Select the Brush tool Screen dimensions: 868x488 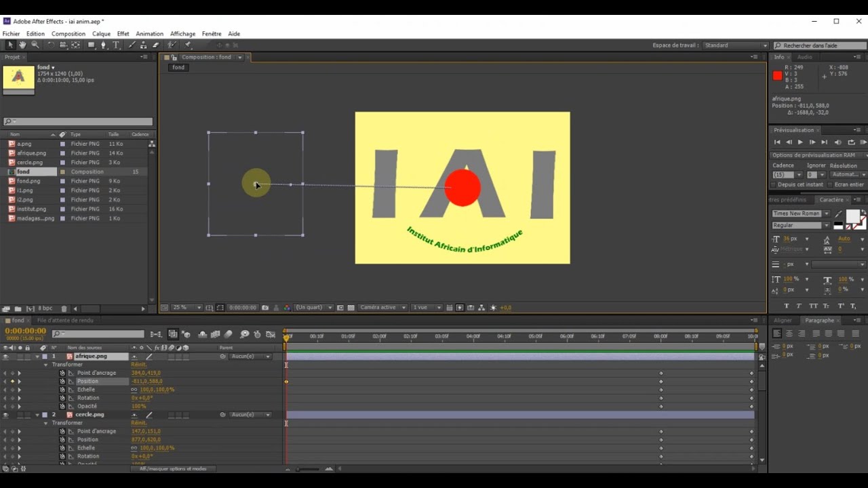[x=132, y=45]
